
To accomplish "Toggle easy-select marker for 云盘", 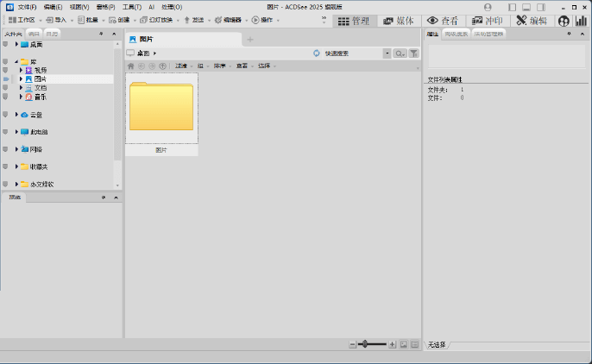I will [5, 115].
